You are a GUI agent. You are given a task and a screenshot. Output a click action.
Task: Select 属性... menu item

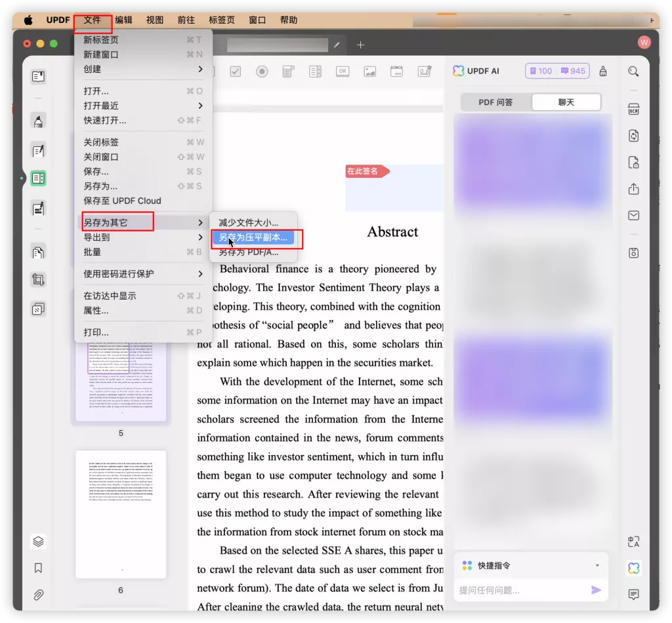point(143,310)
